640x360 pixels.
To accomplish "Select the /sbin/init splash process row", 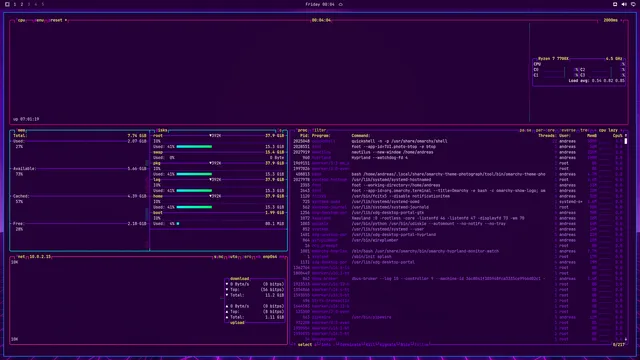I will [458, 257].
